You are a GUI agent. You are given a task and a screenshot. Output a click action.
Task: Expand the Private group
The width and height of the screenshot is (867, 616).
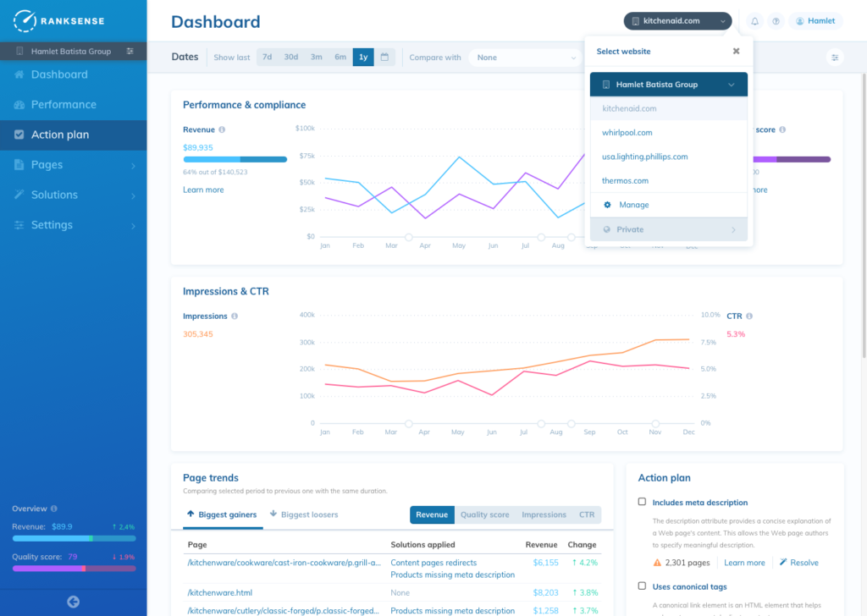(x=669, y=229)
